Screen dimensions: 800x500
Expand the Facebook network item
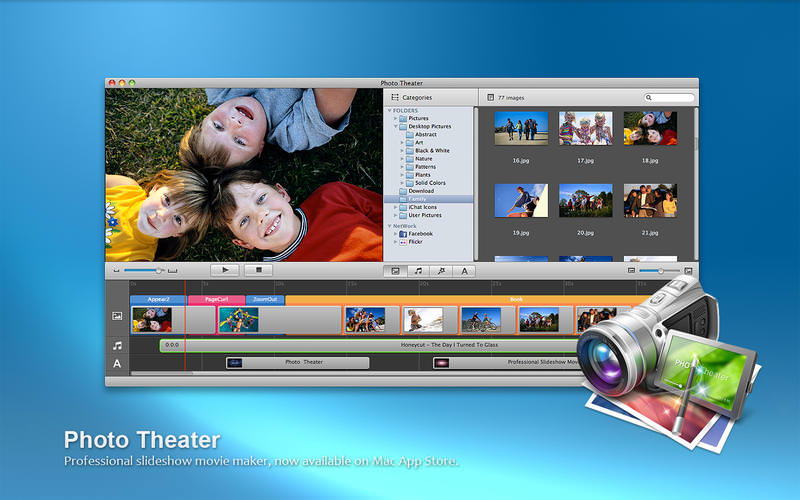coord(395,234)
